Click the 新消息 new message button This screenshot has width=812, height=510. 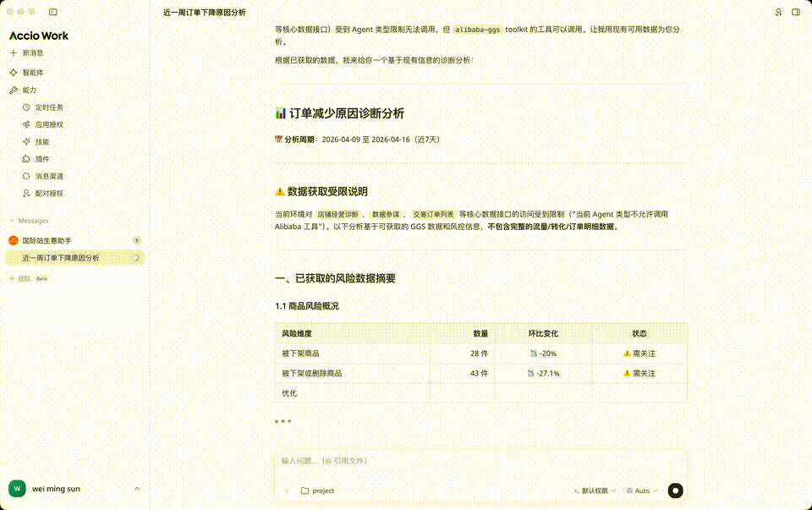tap(29, 54)
